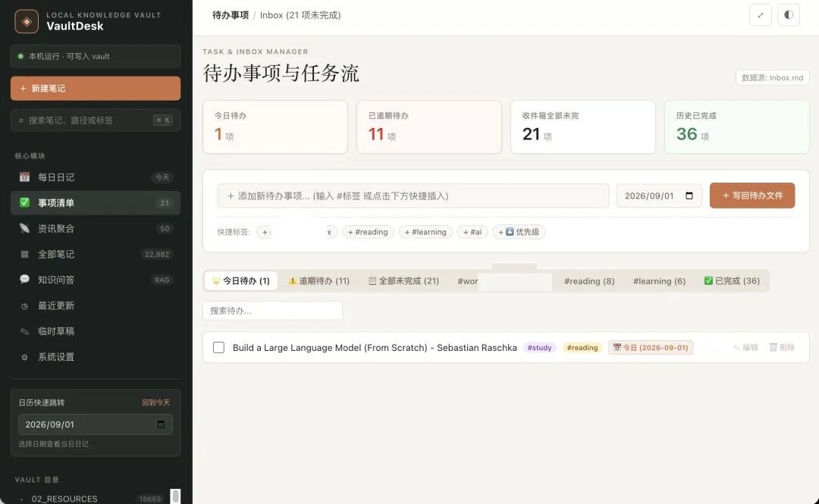The width and height of the screenshot is (819, 504).
Task: Click the 写回待办文件 button
Action: [x=752, y=196]
